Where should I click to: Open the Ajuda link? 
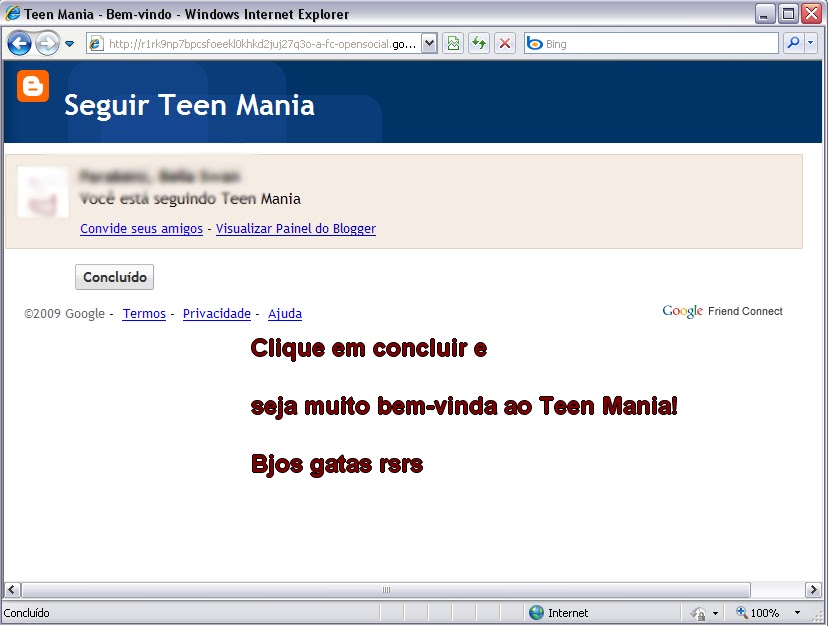point(285,314)
